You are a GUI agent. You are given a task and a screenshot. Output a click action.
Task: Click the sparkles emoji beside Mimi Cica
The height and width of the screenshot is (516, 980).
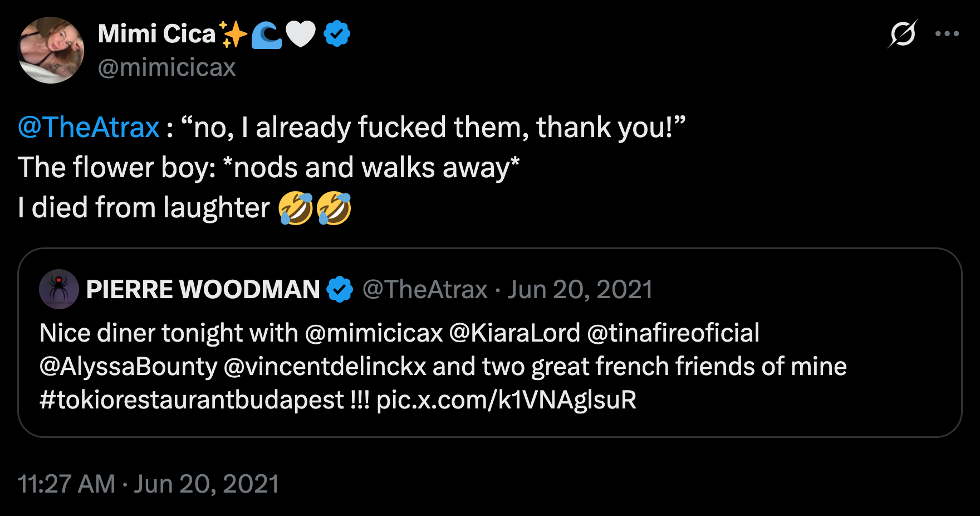[x=233, y=35]
